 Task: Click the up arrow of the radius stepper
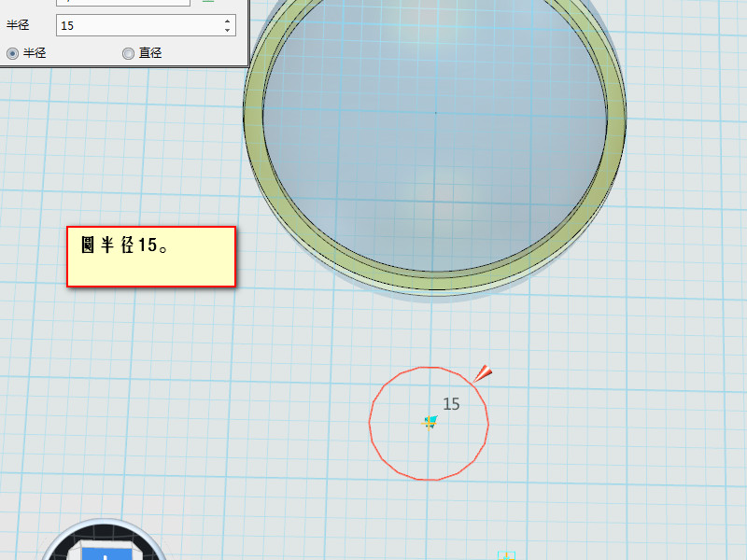(227, 21)
